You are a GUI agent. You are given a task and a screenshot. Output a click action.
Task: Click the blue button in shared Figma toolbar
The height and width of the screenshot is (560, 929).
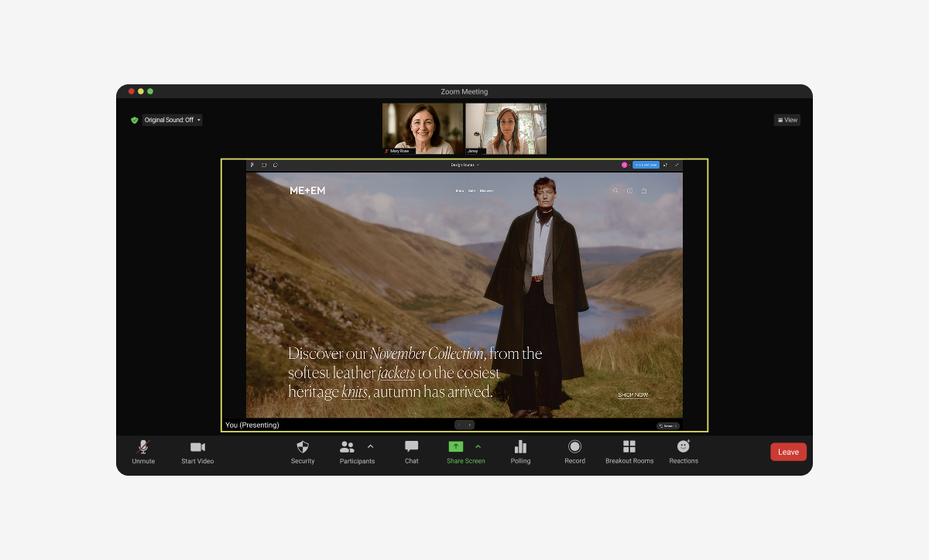(x=646, y=165)
